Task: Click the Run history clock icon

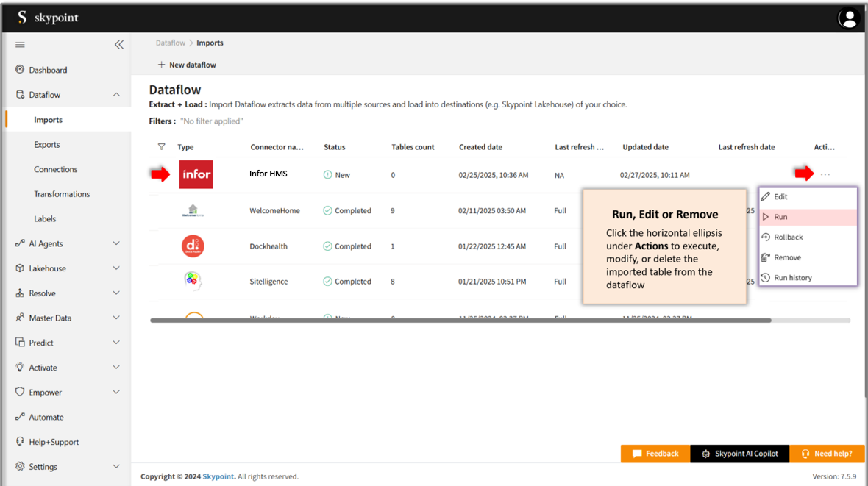Action: coord(766,277)
